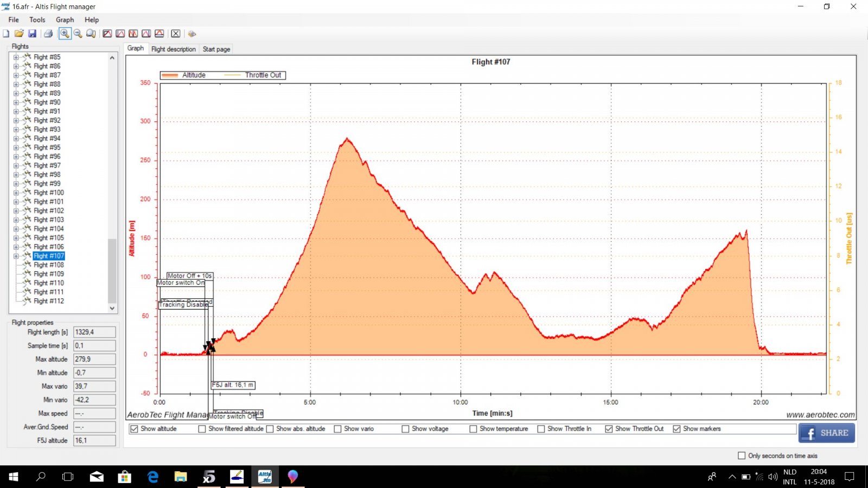Save file using floppy disk icon
Viewport: 868px width, 488px height.
point(32,34)
